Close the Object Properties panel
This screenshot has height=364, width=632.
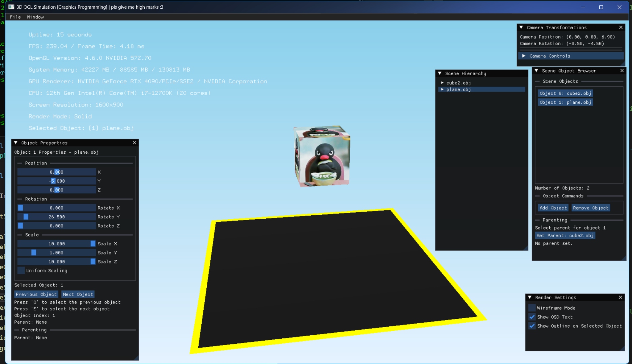[x=134, y=143]
